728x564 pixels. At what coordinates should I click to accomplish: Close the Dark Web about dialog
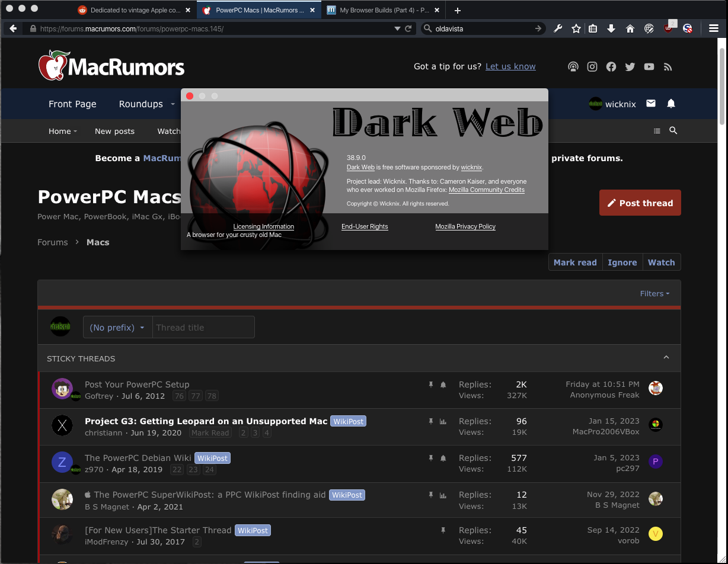point(190,96)
